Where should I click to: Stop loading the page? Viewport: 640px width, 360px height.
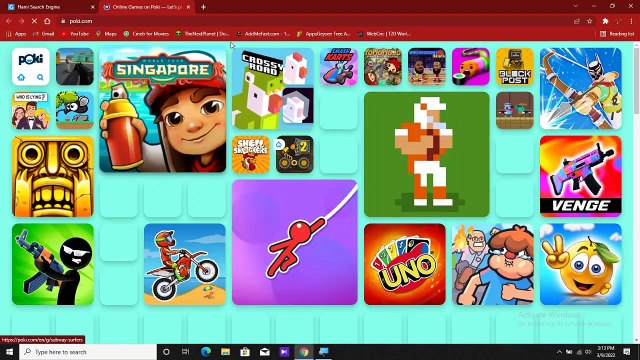click(34, 21)
